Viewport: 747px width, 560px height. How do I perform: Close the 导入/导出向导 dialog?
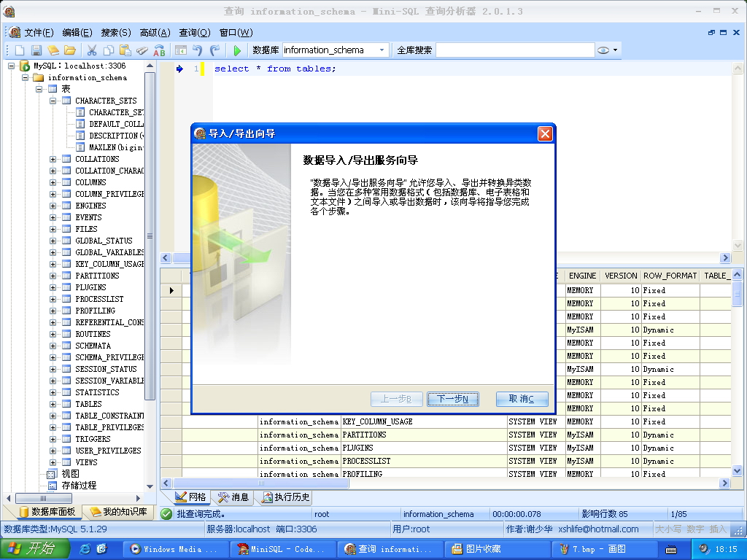545,134
